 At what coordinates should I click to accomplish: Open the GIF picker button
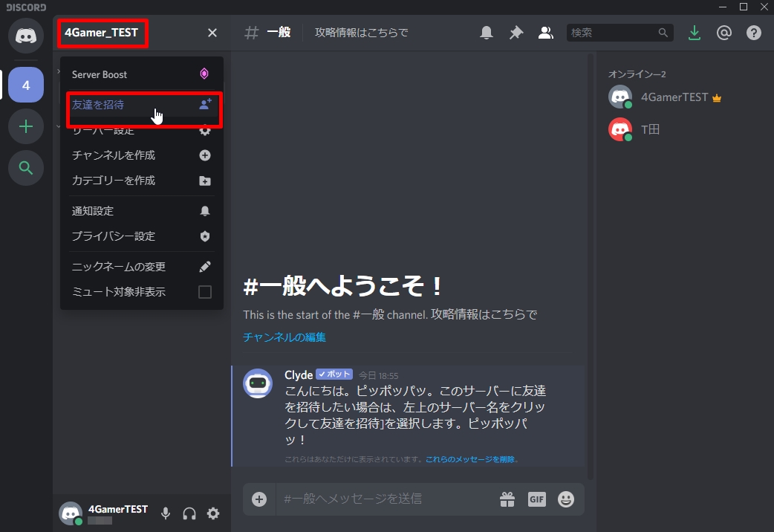(536, 499)
